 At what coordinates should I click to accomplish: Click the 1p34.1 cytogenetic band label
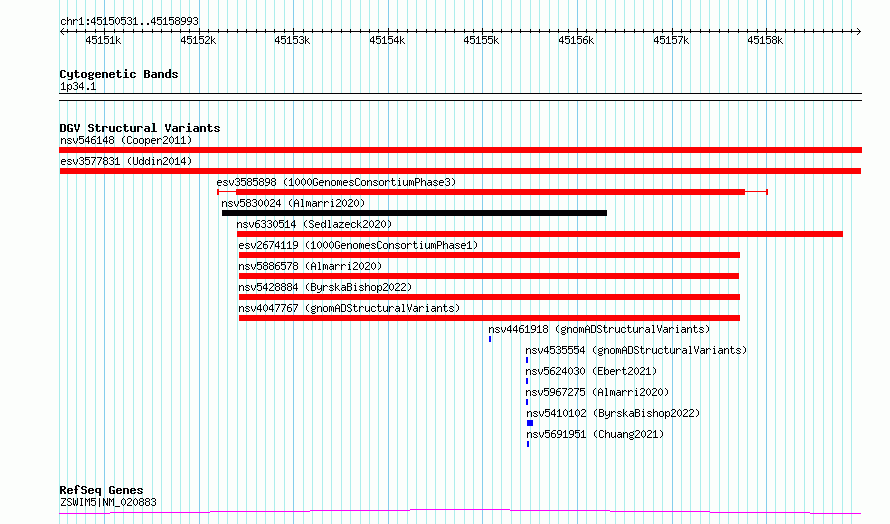(78, 87)
